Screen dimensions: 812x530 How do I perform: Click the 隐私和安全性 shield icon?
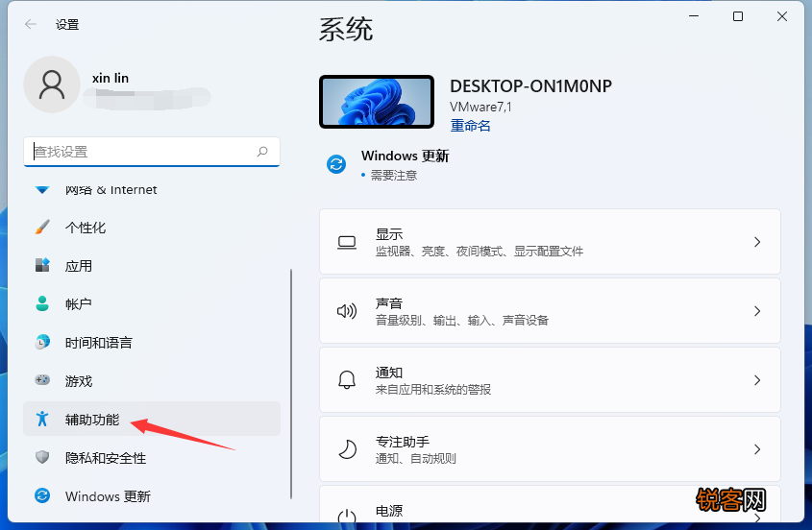pos(42,457)
